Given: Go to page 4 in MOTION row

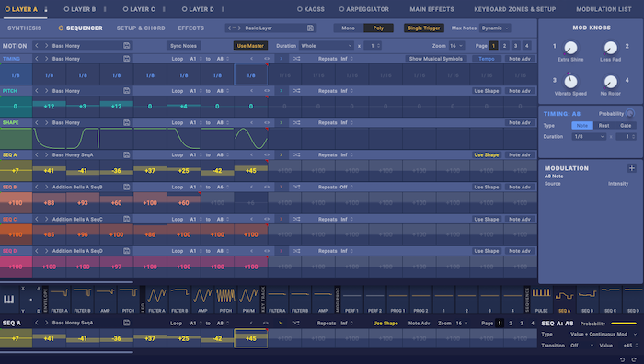Looking at the screenshot, I should 526,46.
